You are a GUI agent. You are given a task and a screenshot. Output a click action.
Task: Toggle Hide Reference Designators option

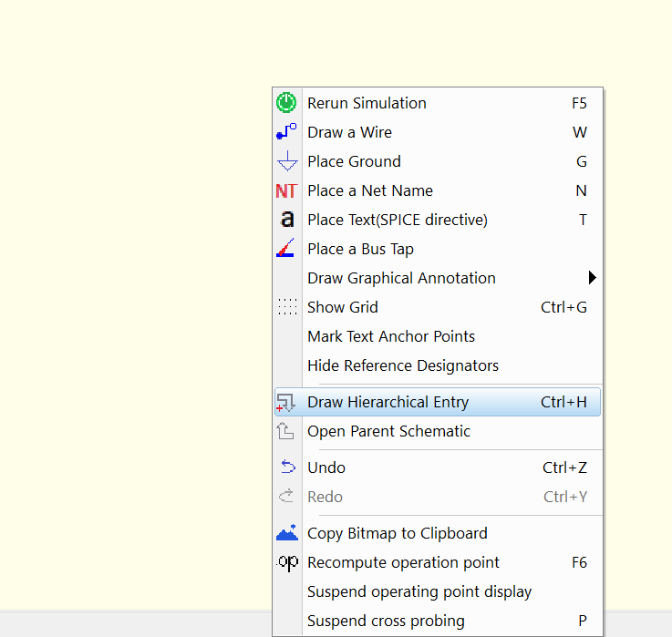pyautogui.click(x=403, y=365)
